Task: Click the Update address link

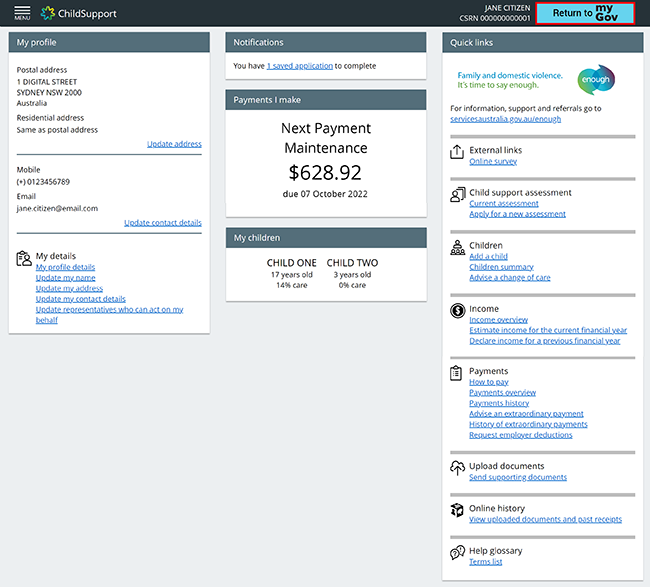Action: click(x=174, y=144)
